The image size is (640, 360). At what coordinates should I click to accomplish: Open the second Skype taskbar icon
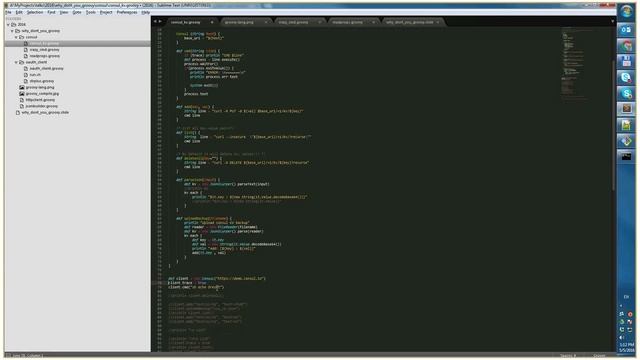pyautogui.click(x=626, y=93)
